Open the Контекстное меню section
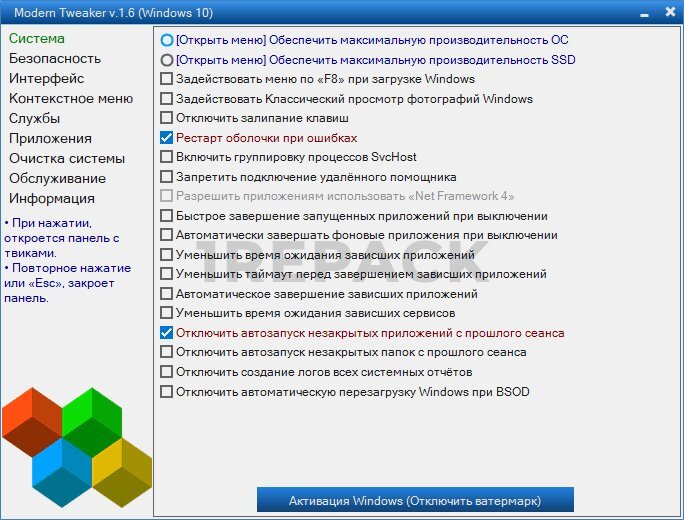Viewport: 684px width, 520px height. click(x=71, y=99)
